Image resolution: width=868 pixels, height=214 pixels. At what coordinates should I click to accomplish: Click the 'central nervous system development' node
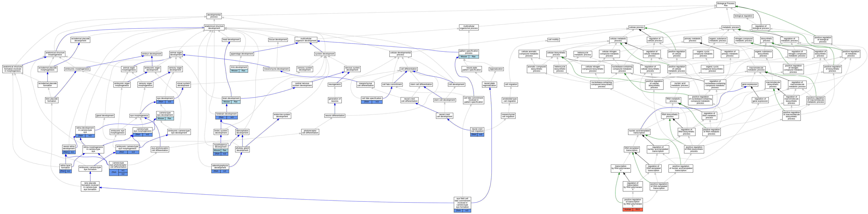302,85
